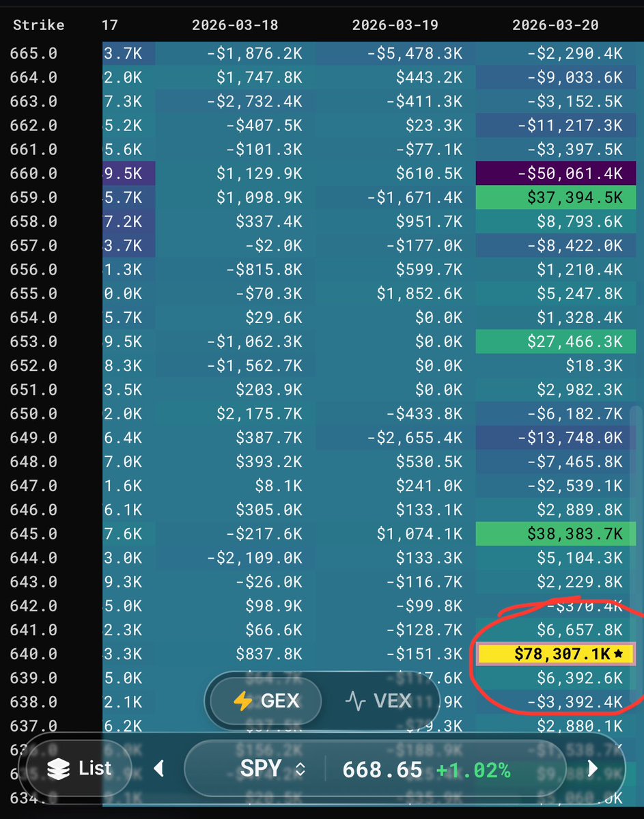The height and width of the screenshot is (819, 644).
Task: Open the SPY ticker selector dropdown
Action: (x=272, y=768)
